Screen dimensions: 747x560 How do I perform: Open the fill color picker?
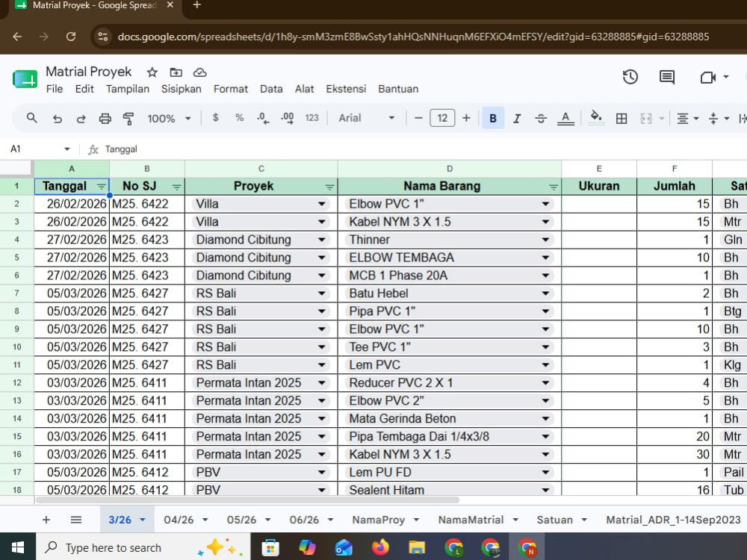coord(596,118)
